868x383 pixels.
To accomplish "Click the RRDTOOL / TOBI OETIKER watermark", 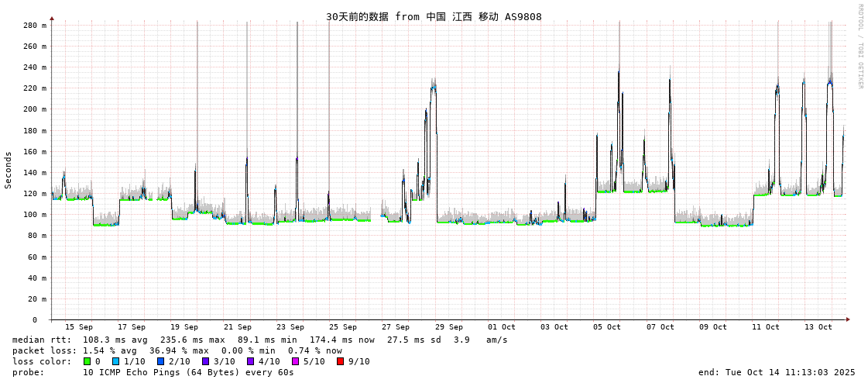I will click(859, 46).
